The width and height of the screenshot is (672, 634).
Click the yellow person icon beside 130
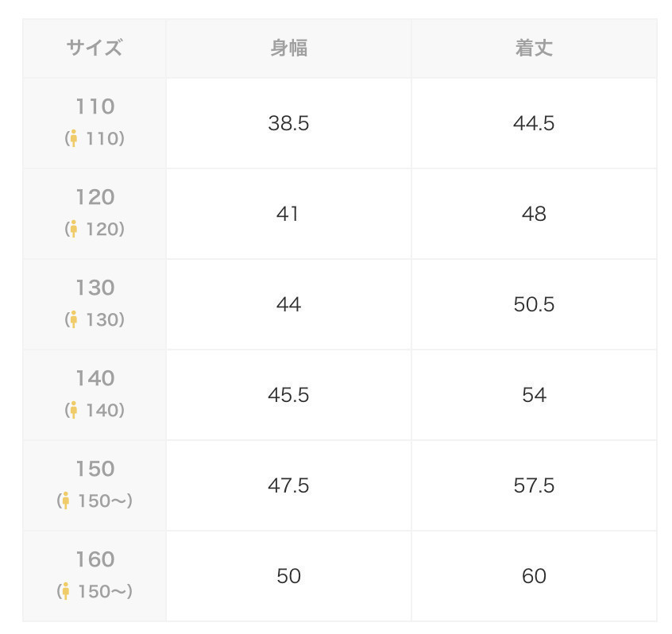click(74, 319)
